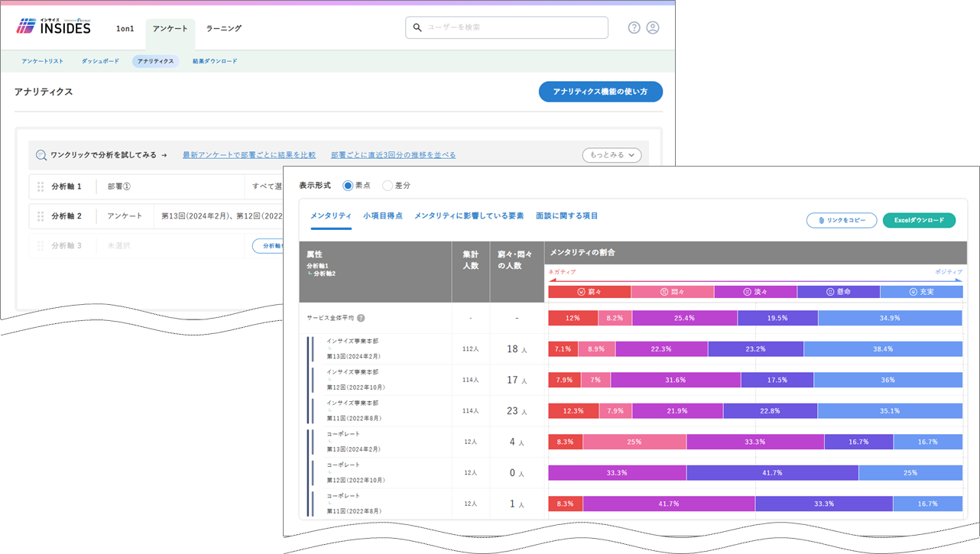Open the user account icon
Screen dimensions: 980x554
tap(652, 28)
